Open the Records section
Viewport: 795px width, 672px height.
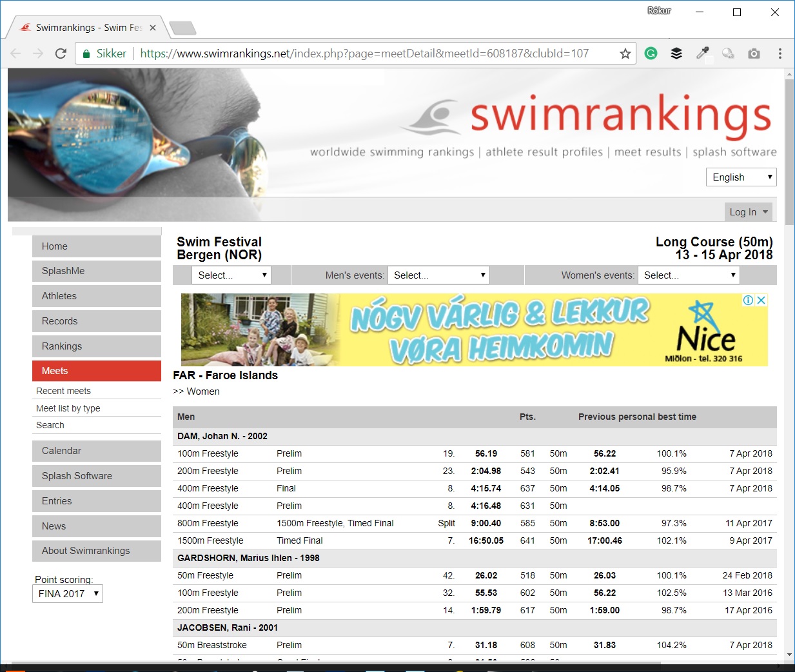tap(97, 321)
